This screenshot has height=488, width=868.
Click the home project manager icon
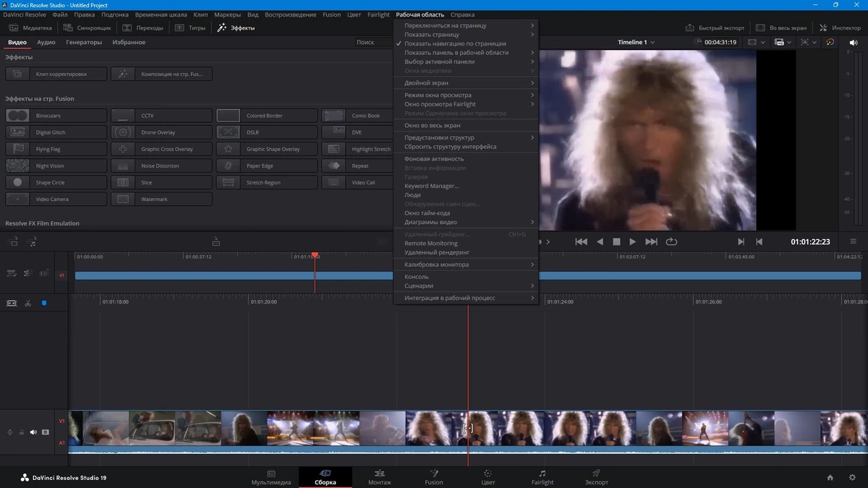(830, 477)
